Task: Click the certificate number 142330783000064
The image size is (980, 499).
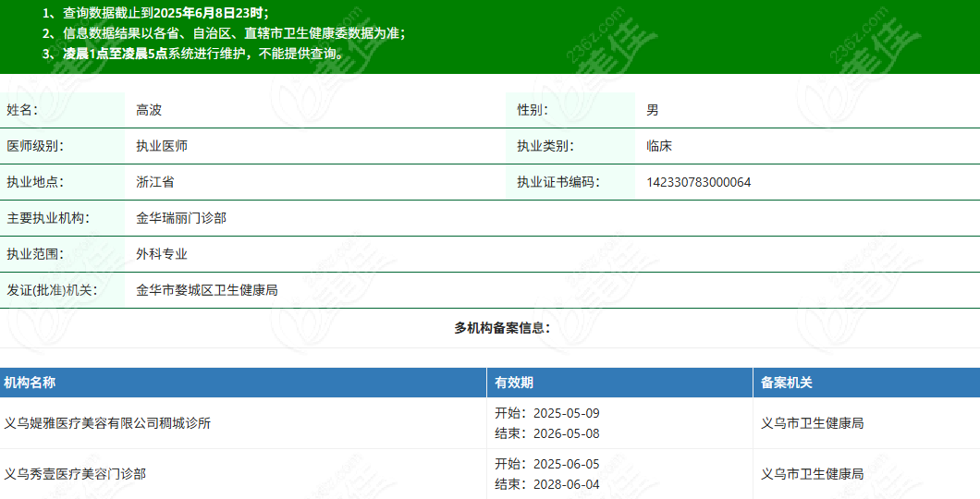Action: pos(698,182)
